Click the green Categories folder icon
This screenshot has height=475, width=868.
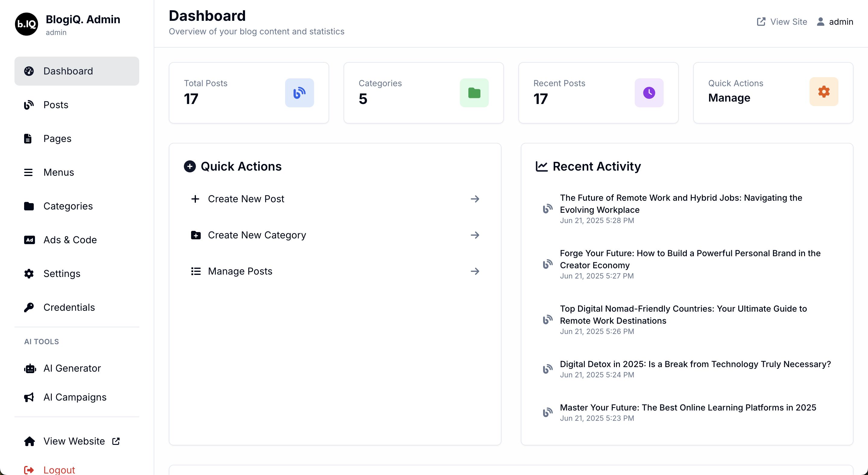474,93
